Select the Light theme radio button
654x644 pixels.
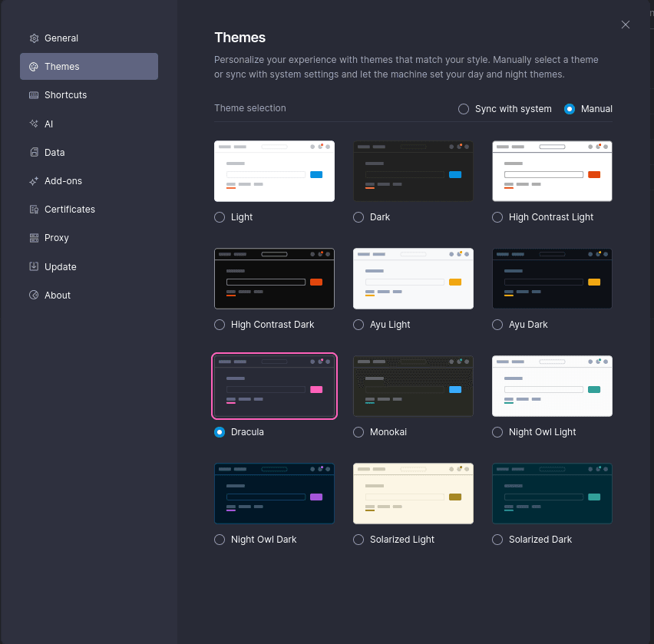pos(220,217)
